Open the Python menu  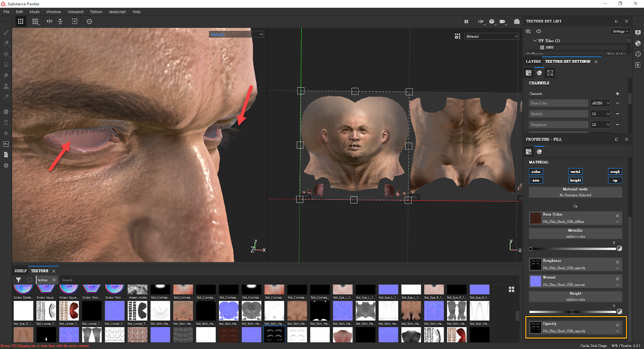coord(96,12)
